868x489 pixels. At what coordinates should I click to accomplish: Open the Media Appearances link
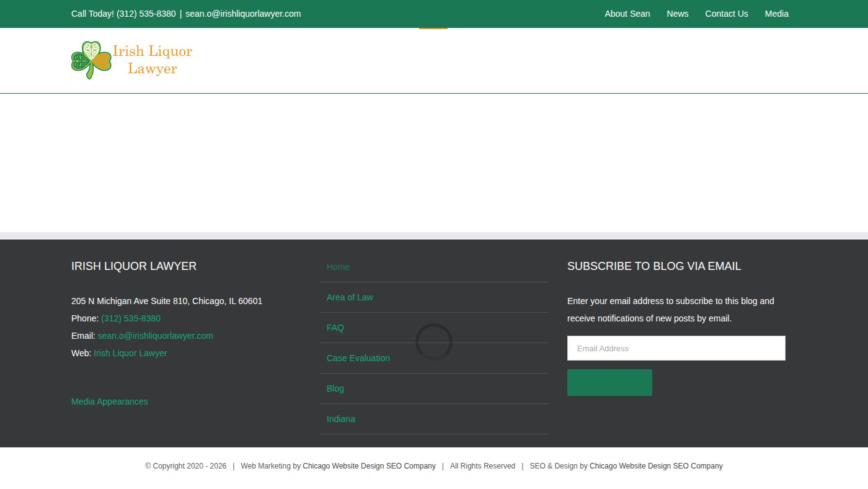(x=110, y=402)
